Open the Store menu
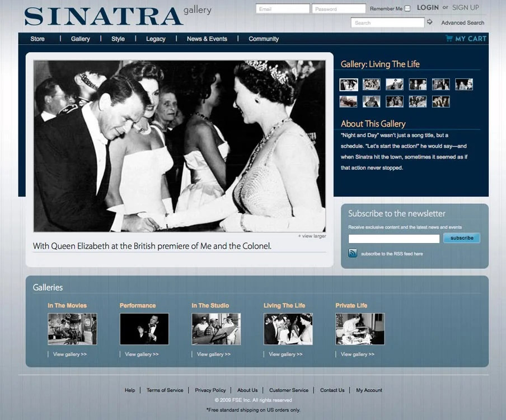Screen dimensions: 506x420 (38, 39)
